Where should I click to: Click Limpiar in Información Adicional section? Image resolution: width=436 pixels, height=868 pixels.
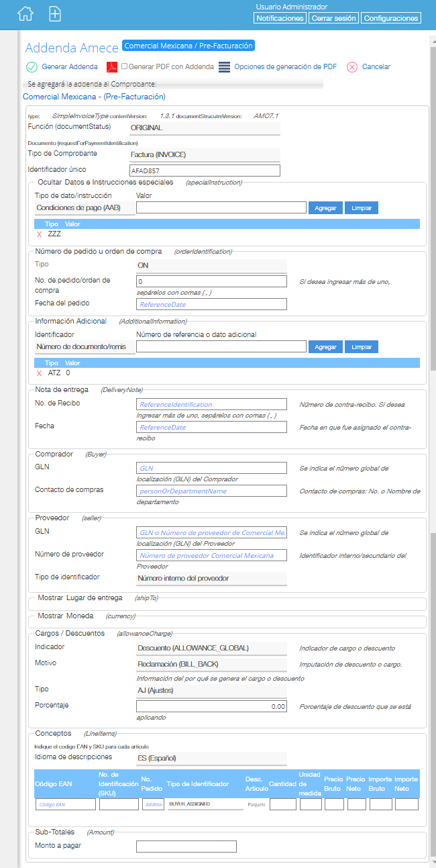pos(362,347)
